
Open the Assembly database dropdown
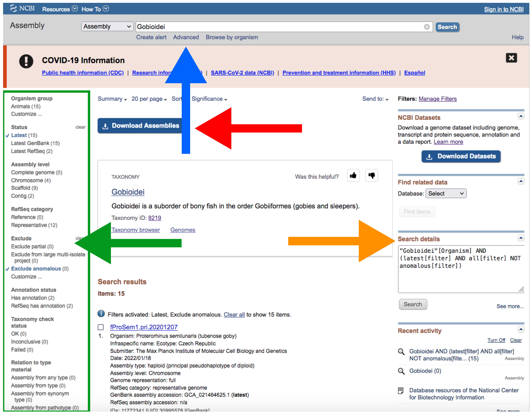pyautogui.click(x=107, y=27)
